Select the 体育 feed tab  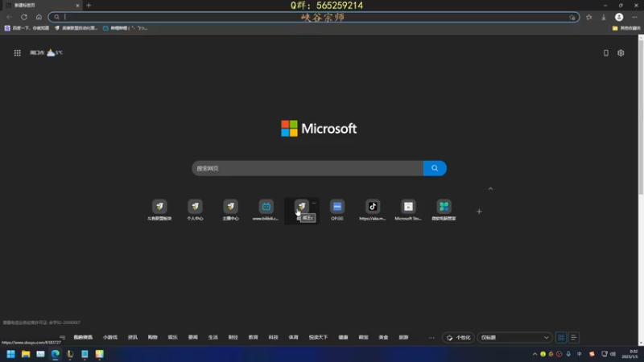coord(294,337)
